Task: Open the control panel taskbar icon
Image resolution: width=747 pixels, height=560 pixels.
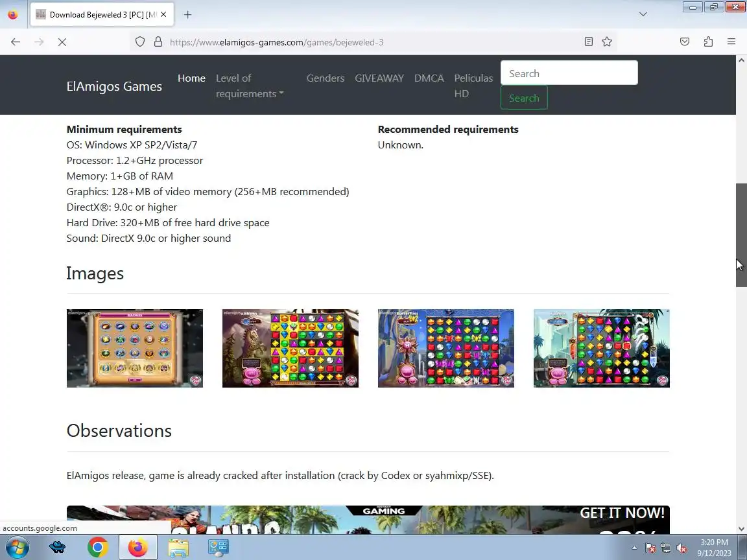Action: point(218,547)
